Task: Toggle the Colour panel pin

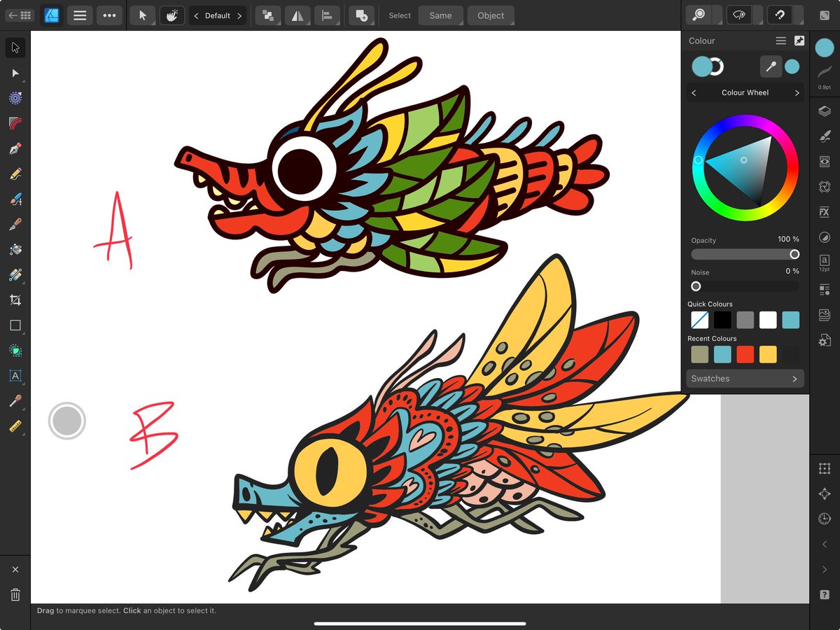Action: click(799, 41)
